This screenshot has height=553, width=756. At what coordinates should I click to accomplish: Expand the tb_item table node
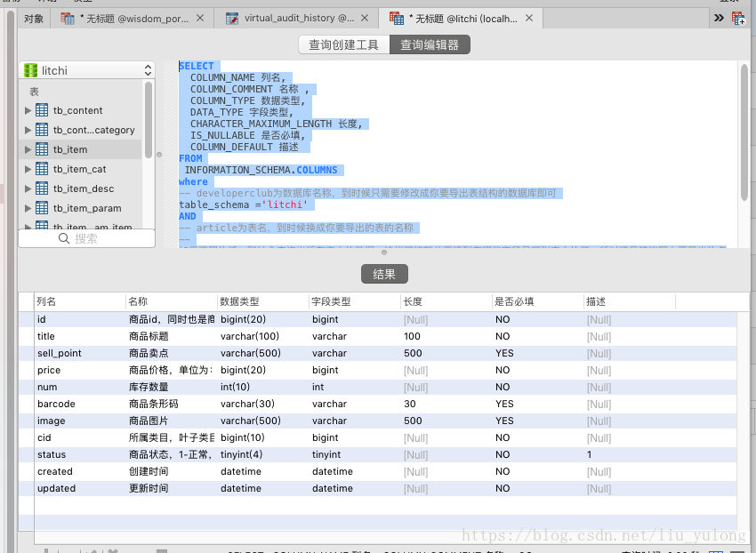28,149
